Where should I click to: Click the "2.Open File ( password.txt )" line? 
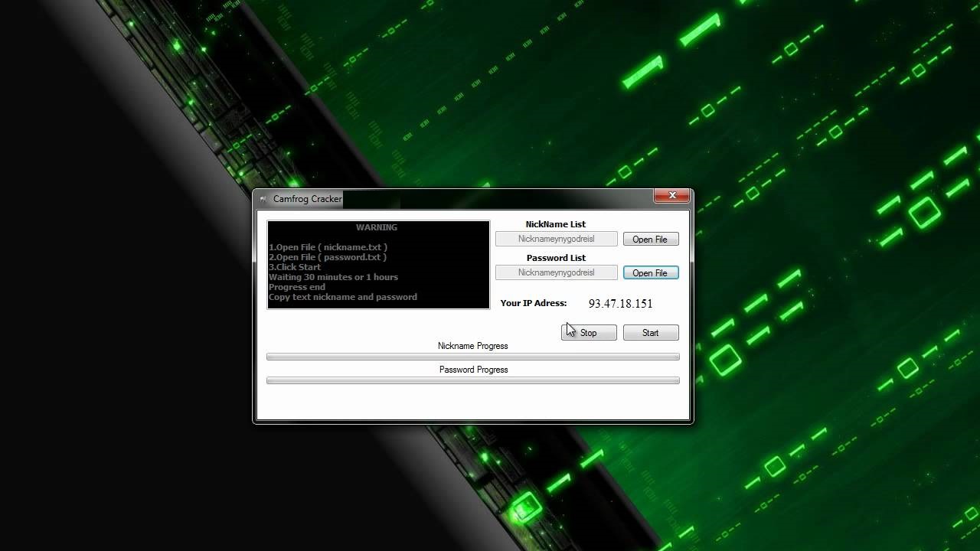pyautogui.click(x=328, y=257)
